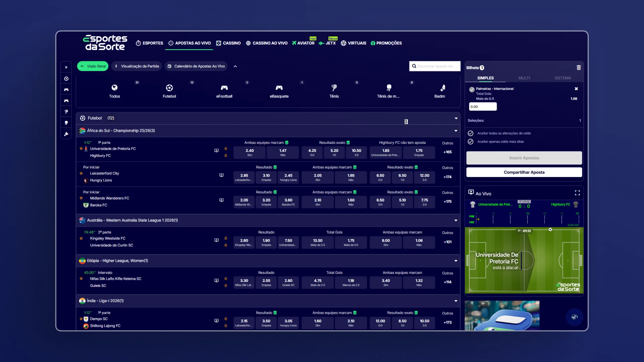Open fullscreen for Ao Vivo panel
644x362 pixels.
577,193
